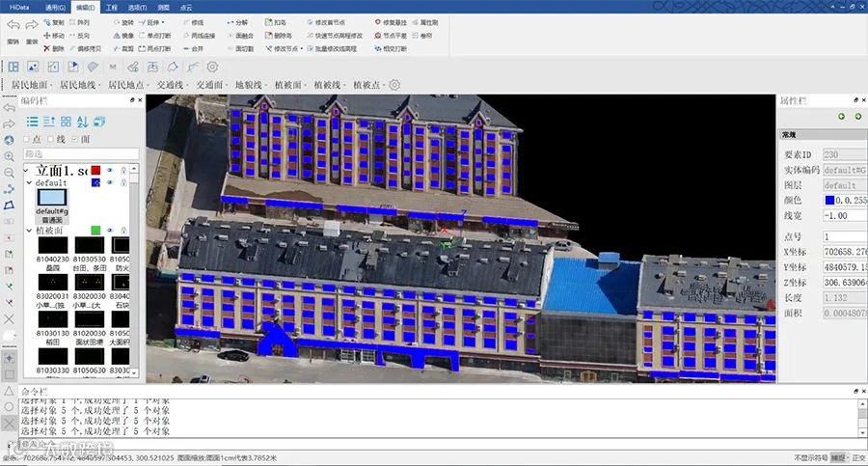Screen dimensions: 868x466
Task: Select the 裁剪 (trim) tool
Action: (x=123, y=49)
